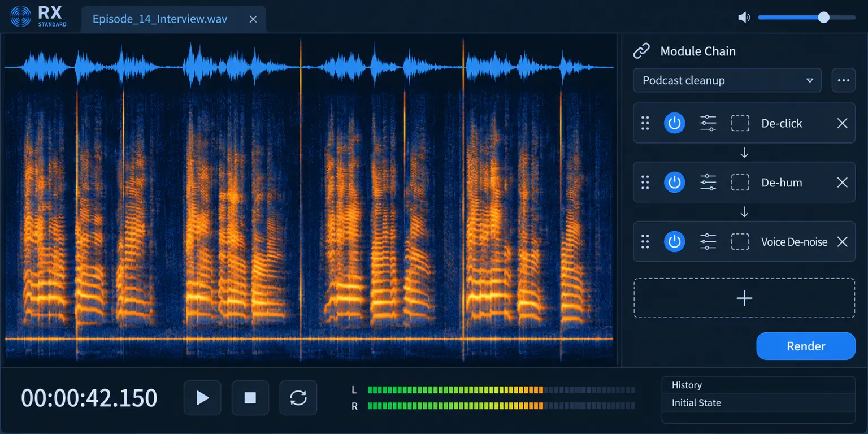Click the Voice De-noise module label
The image size is (868, 434).
click(794, 242)
